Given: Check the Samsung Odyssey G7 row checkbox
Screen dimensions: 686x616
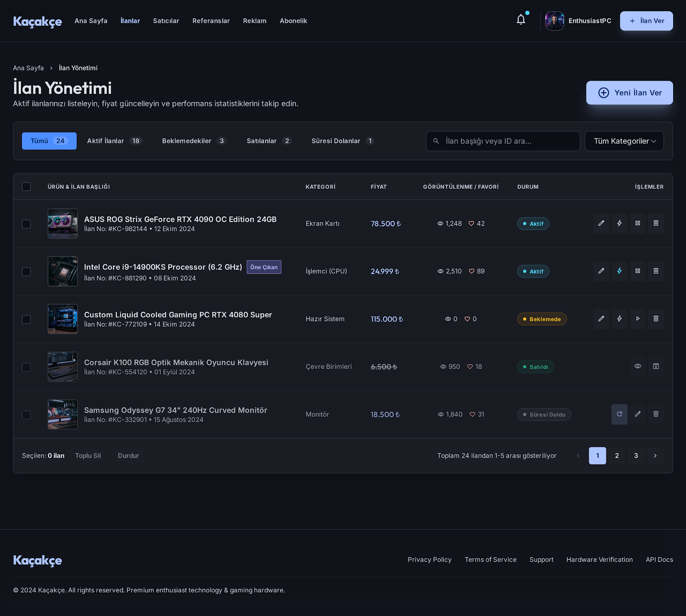Looking at the screenshot, I should coord(26,415).
